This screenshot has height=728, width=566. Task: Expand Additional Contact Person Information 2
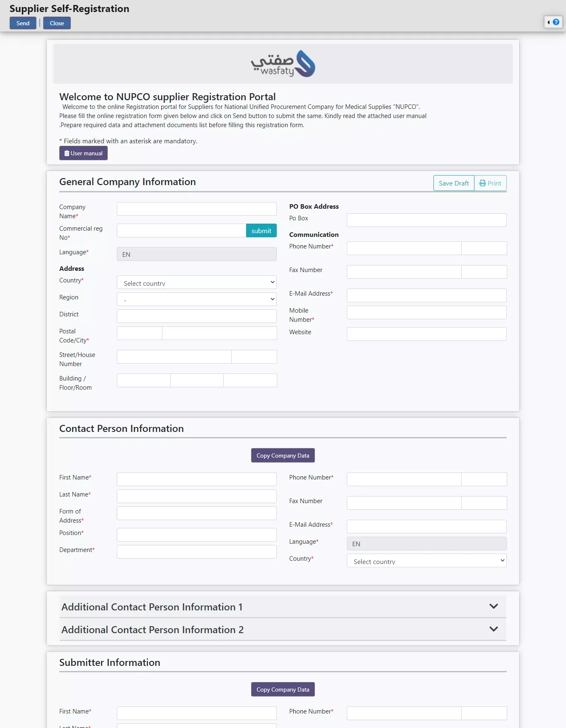(493, 629)
